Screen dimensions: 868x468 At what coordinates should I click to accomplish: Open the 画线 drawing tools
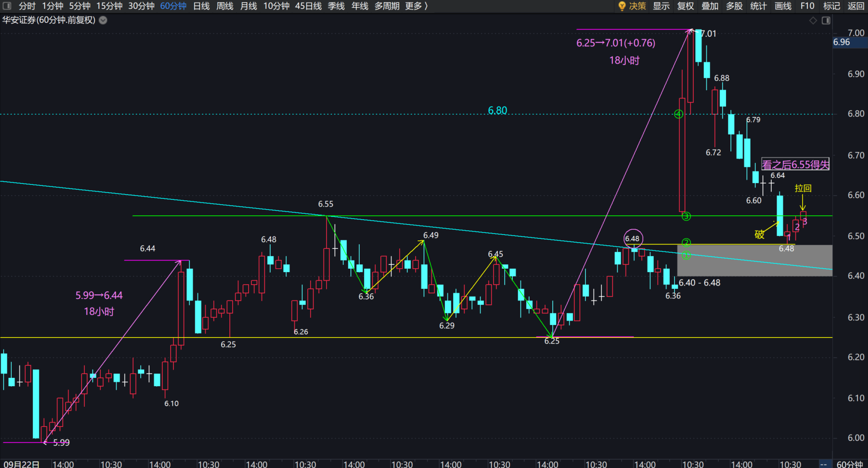click(x=783, y=6)
